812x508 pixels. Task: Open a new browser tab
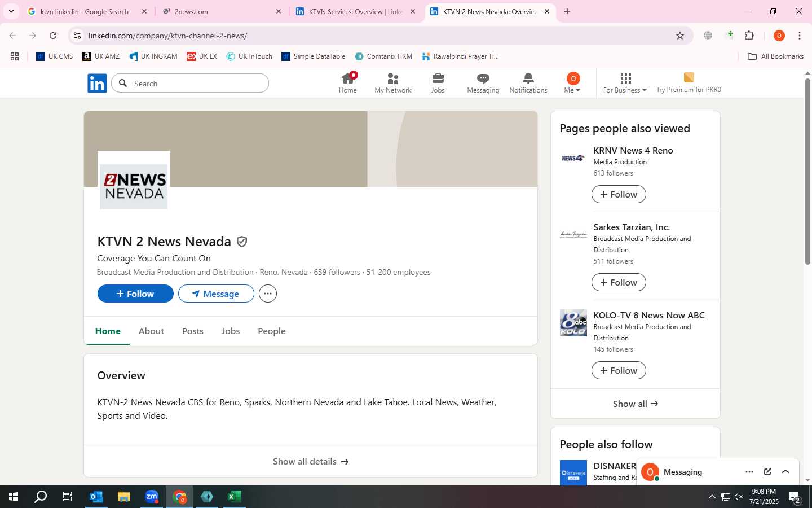[x=567, y=11]
